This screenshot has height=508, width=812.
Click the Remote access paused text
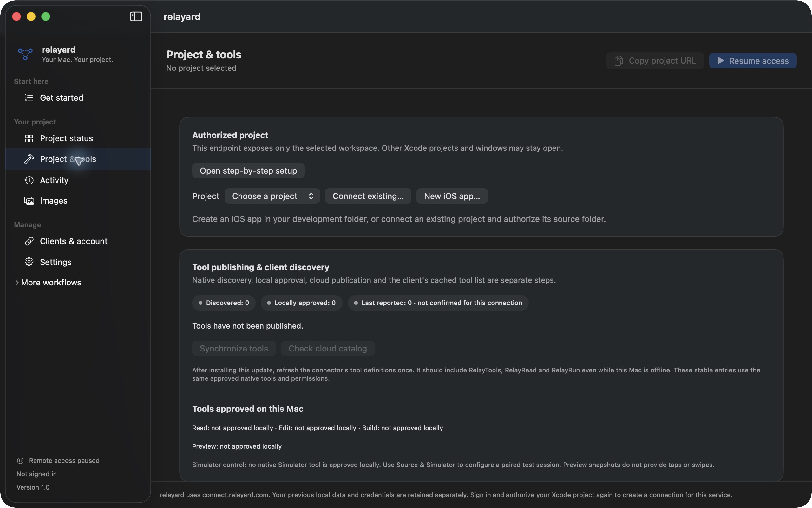point(64,461)
